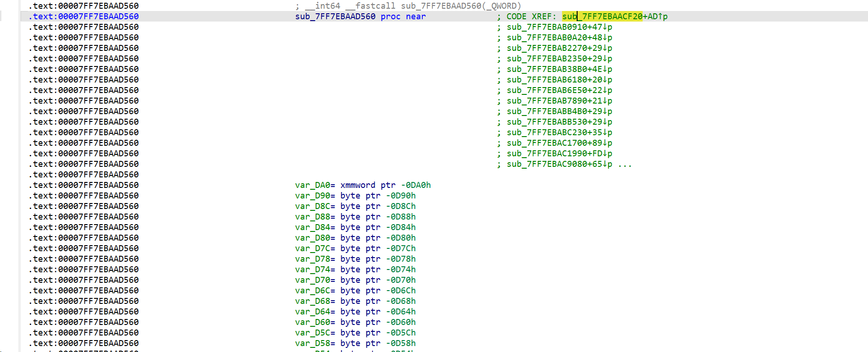Image resolution: width=868 pixels, height=352 pixels.
Task: Click the highlighted sub_7FF7EBAACF20+AD xref
Action: (x=602, y=16)
